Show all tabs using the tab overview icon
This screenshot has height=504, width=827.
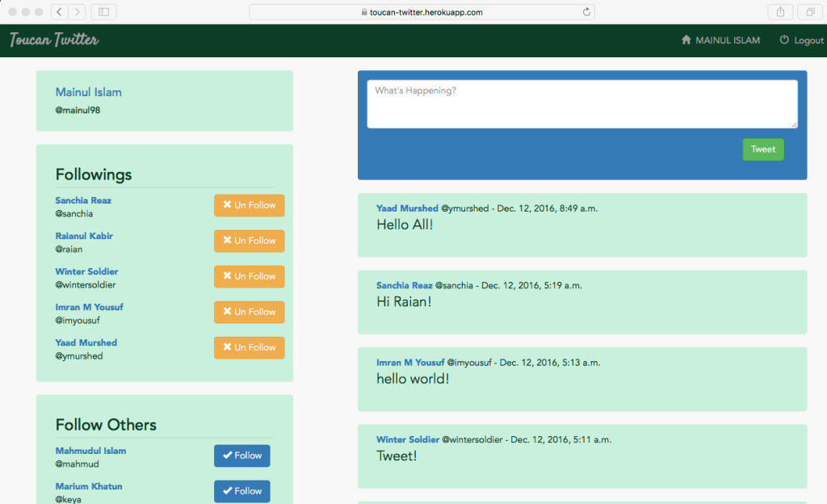[809, 12]
